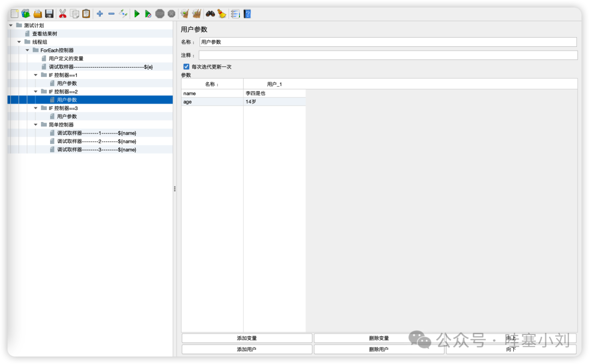Click the age cell in parameters table
This screenshot has width=589, height=364.
tap(212, 101)
